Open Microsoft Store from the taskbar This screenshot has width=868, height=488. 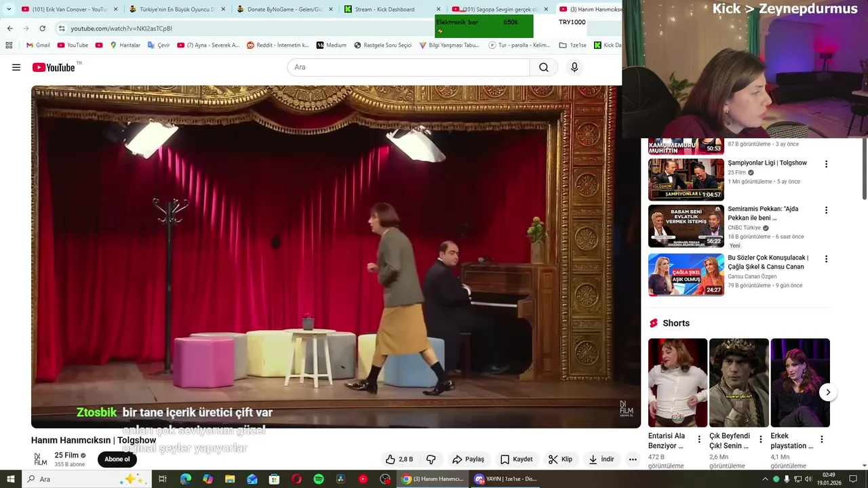click(x=274, y=479)
